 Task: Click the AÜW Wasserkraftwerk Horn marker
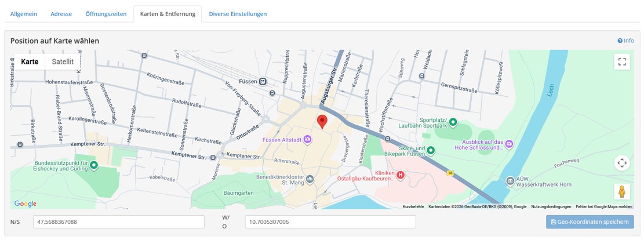pos(510,181)
